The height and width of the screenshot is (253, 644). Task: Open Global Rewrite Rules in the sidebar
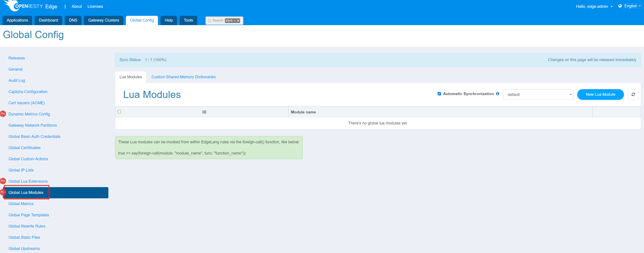[27, 226]
